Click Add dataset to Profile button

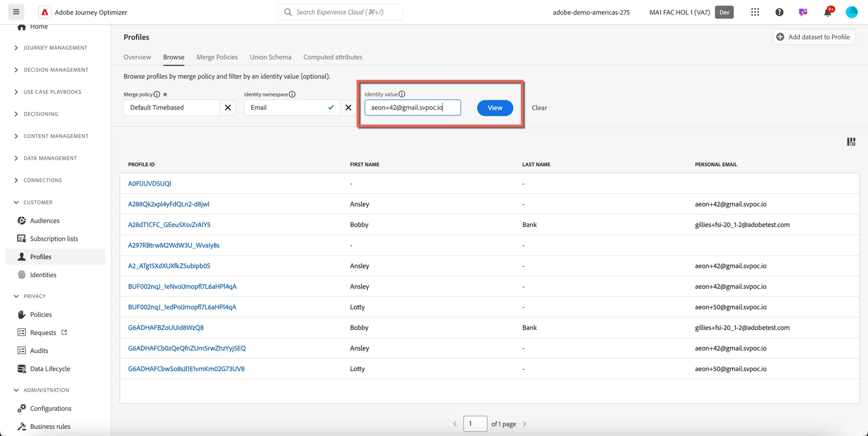click(x=814, y=37)
